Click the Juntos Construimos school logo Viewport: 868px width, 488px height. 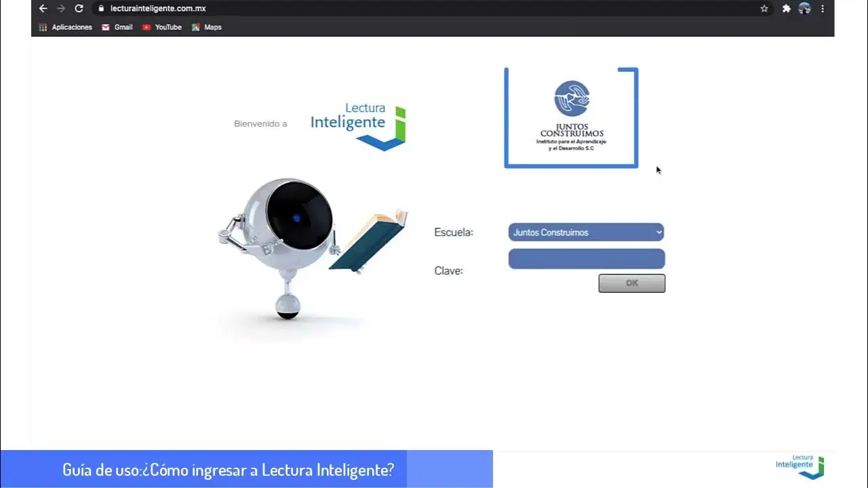pyautogui.click(x=572, y=117)
